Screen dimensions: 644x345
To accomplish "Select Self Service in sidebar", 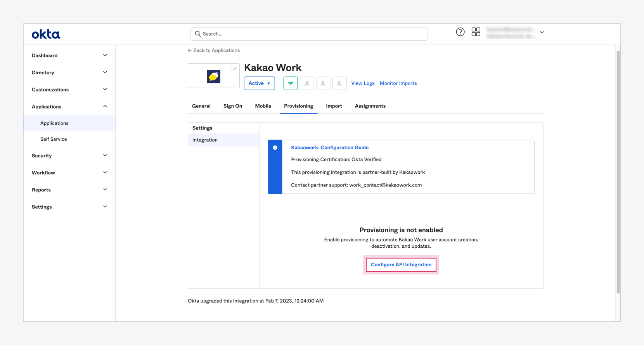I will pos(69,139).
